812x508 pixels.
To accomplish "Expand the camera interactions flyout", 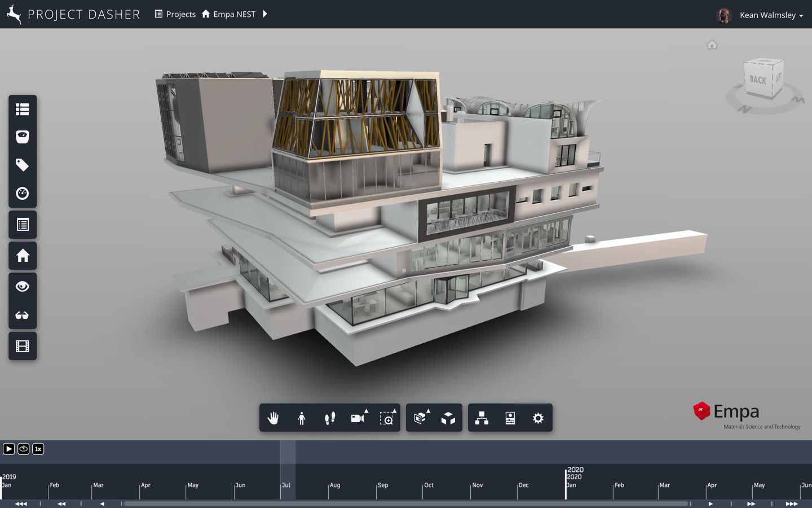I will pos(358,418).
